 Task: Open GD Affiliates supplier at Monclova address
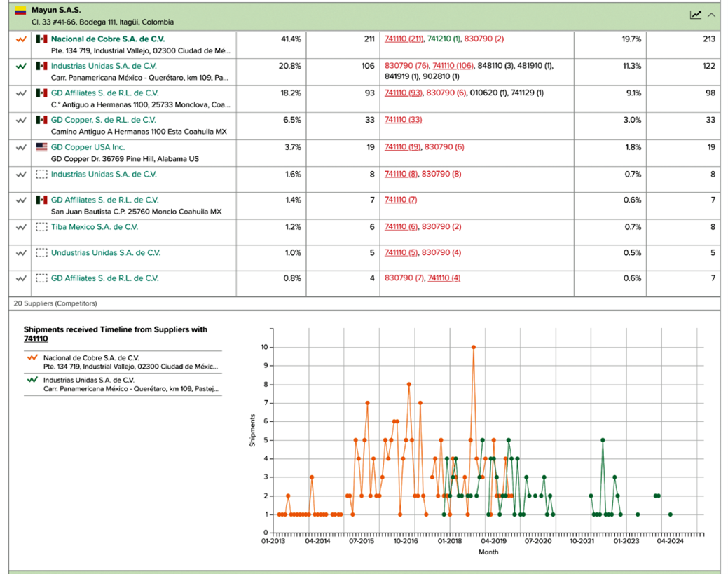[x=105, y=93]
